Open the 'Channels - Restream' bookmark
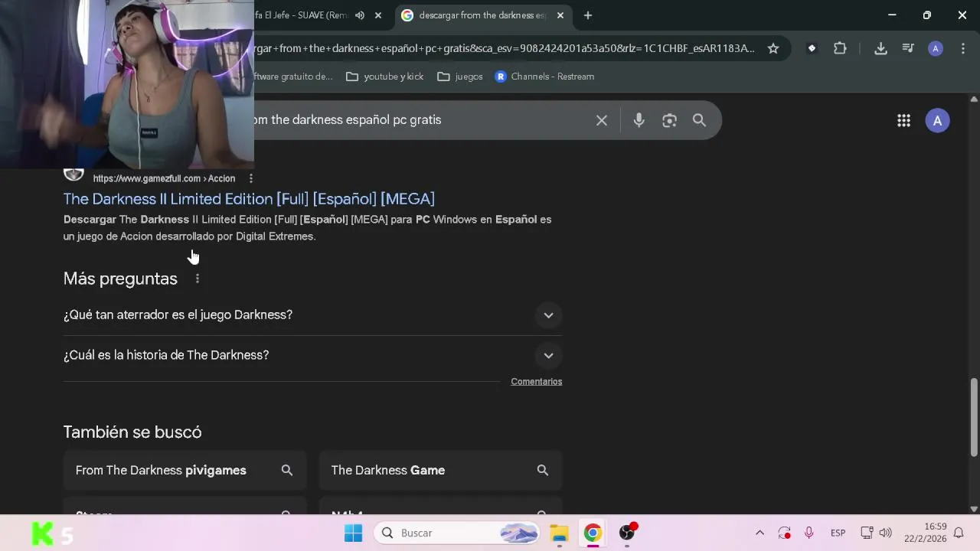Screen dimensions: 980x551 click(544, 77)
